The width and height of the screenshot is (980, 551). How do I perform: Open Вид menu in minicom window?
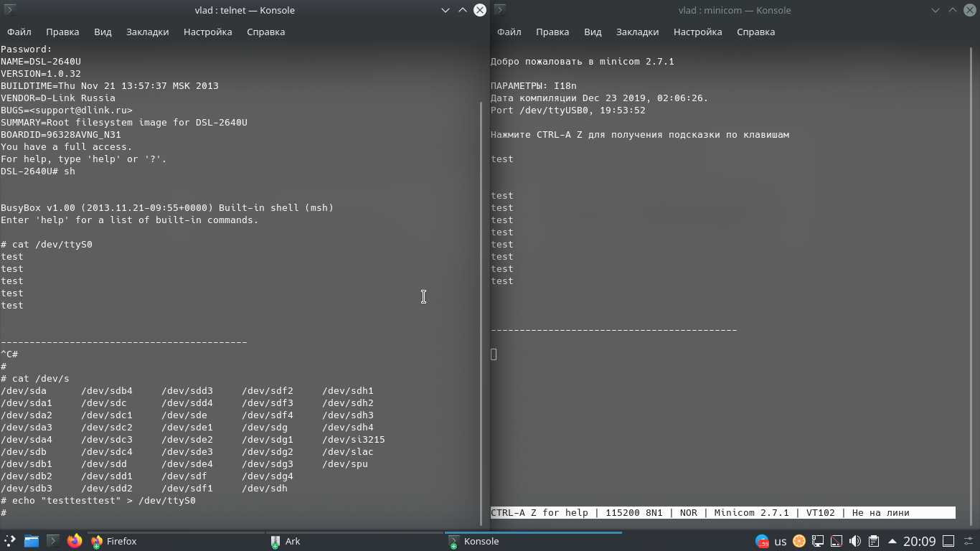(x=593, y=32)
